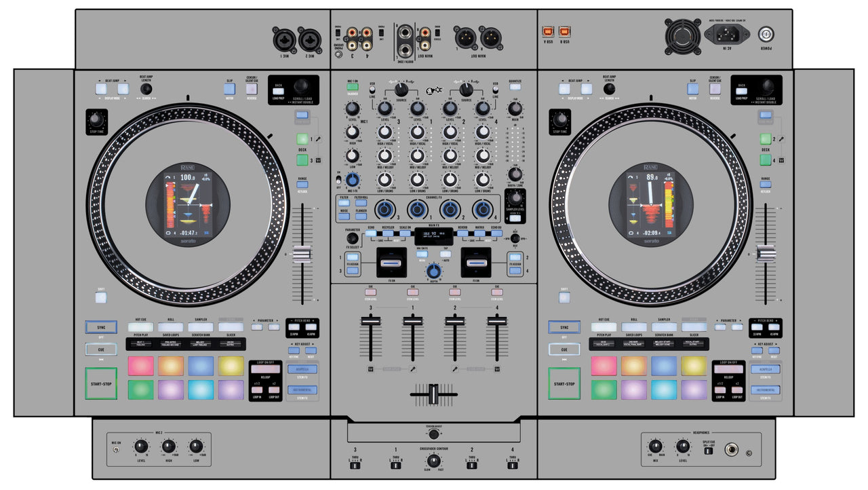
Task: Trigger the orange performance pad on left deck
Action: tap(171, 366)
